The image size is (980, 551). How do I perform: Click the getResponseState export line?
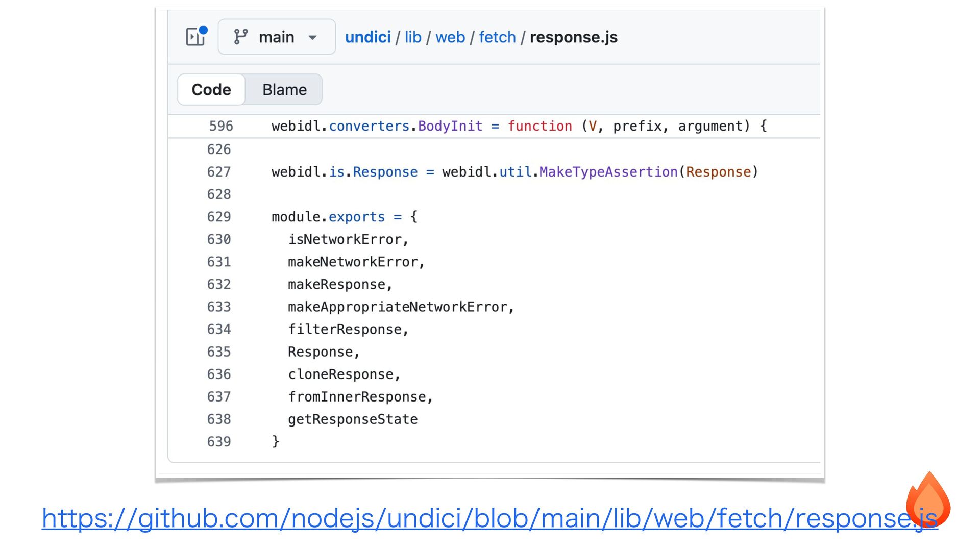click(x=352, y=419)
